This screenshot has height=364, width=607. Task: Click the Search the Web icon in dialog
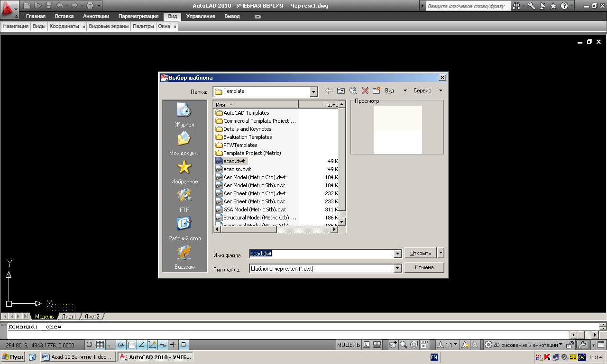[353, 91]
